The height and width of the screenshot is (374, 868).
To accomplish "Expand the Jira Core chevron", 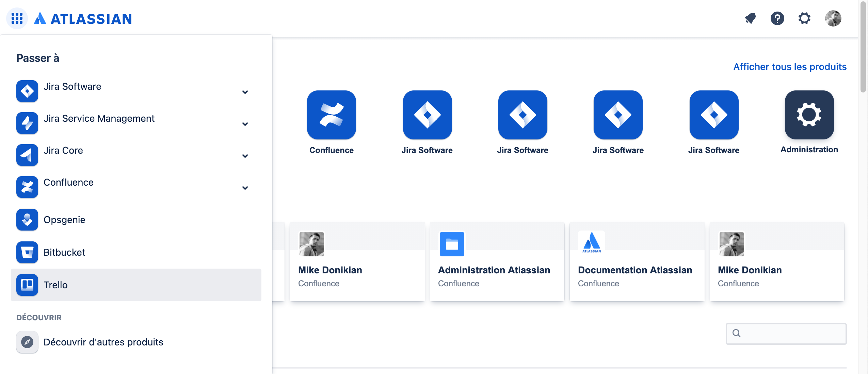I will coord(245,156).
